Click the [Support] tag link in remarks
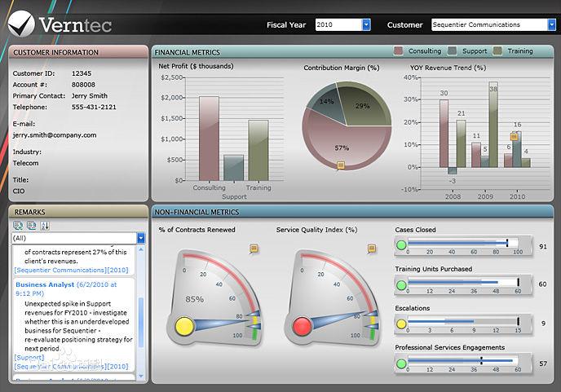 [x=29, y=357]
